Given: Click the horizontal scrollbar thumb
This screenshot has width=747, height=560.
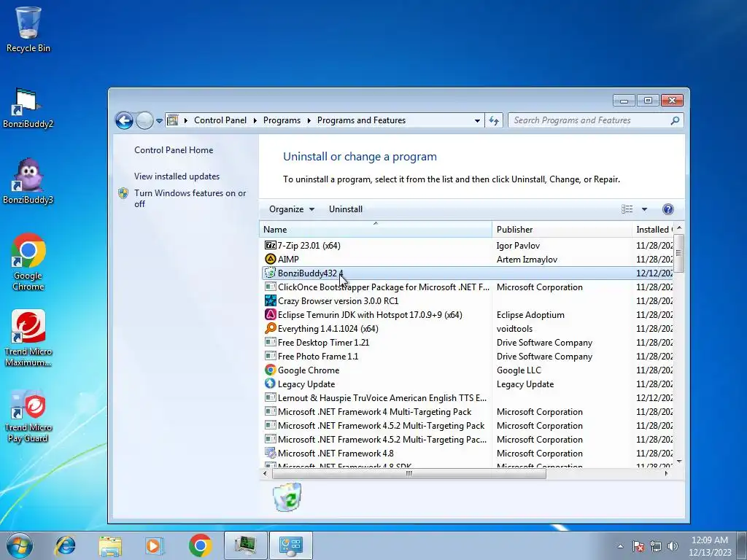Looking at the screenshot, I should pos(409,473).
